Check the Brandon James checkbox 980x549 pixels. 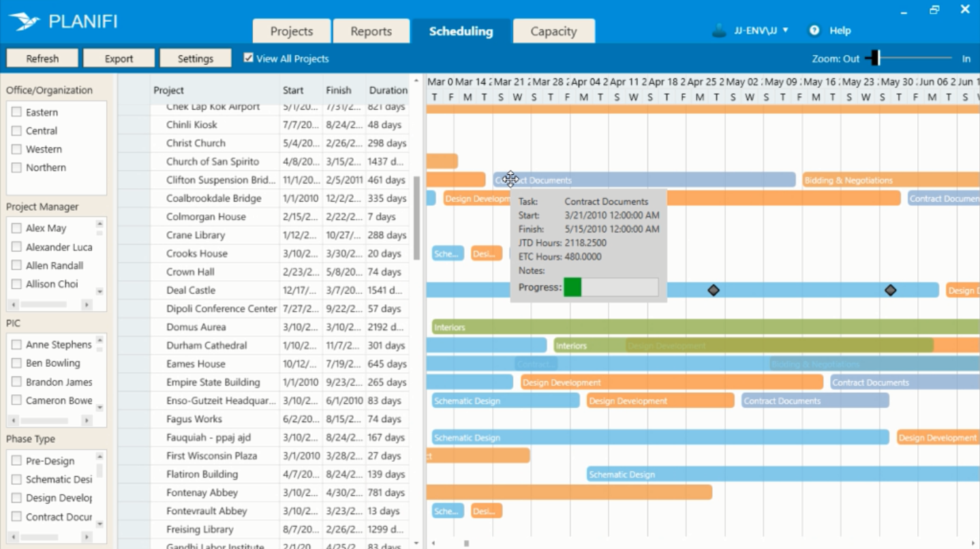(x=16, y=382)
